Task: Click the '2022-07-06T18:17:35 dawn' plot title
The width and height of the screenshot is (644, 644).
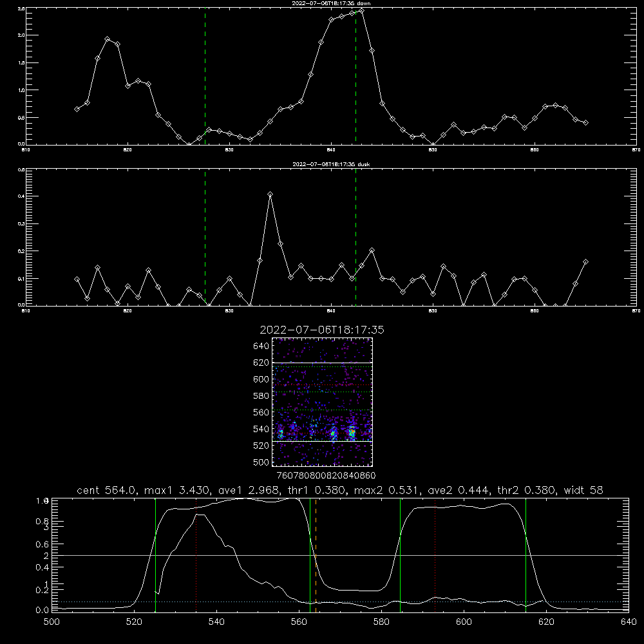Action: (x=330, y=3)
